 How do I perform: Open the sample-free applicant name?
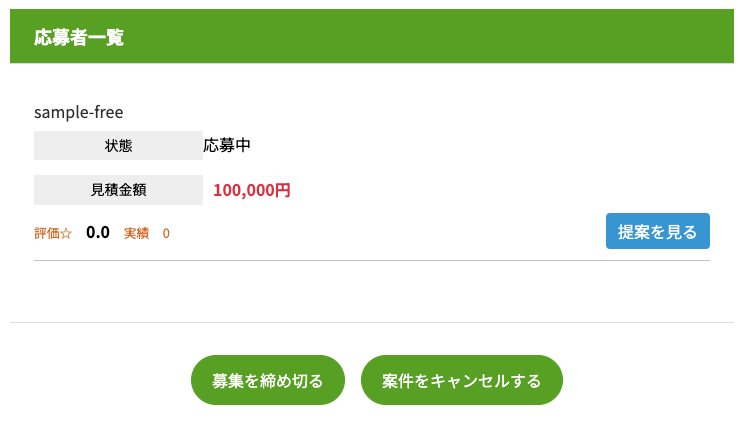pos(78,112)
